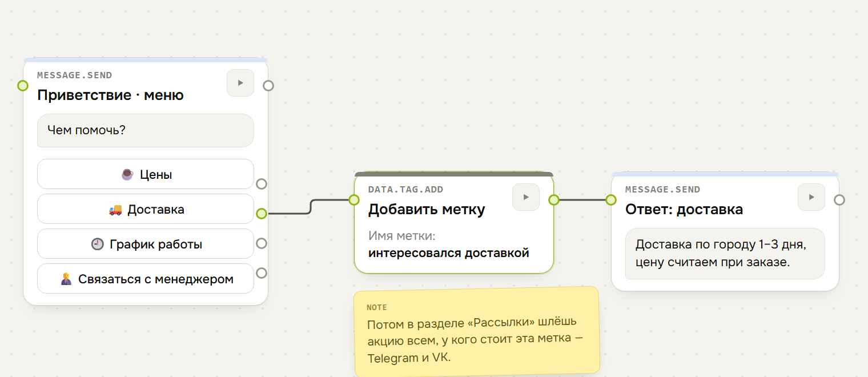Click the output port of Добавить метку node
This screenshot has width=868, height=377.
(x=554, y=200)
